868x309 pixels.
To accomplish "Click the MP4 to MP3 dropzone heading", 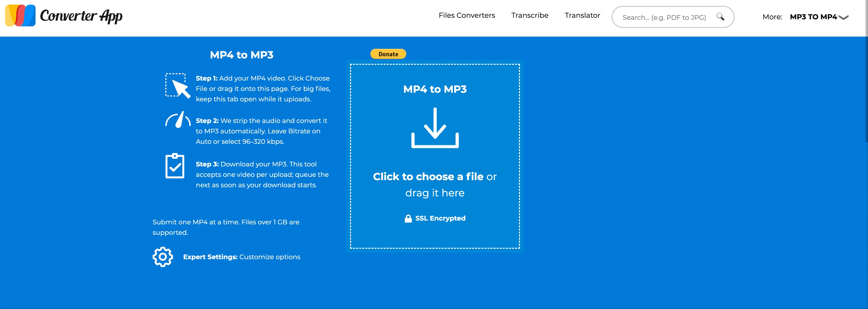I will coord(435,89).
